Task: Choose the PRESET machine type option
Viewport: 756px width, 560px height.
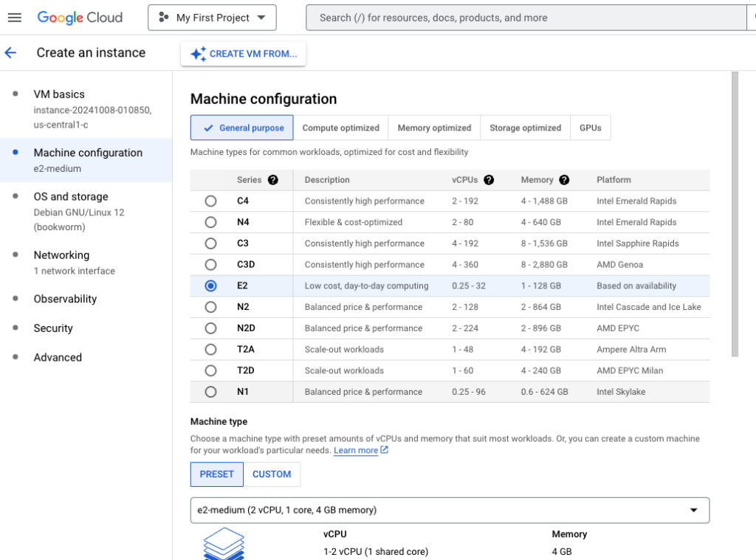Action: (217, 474)
